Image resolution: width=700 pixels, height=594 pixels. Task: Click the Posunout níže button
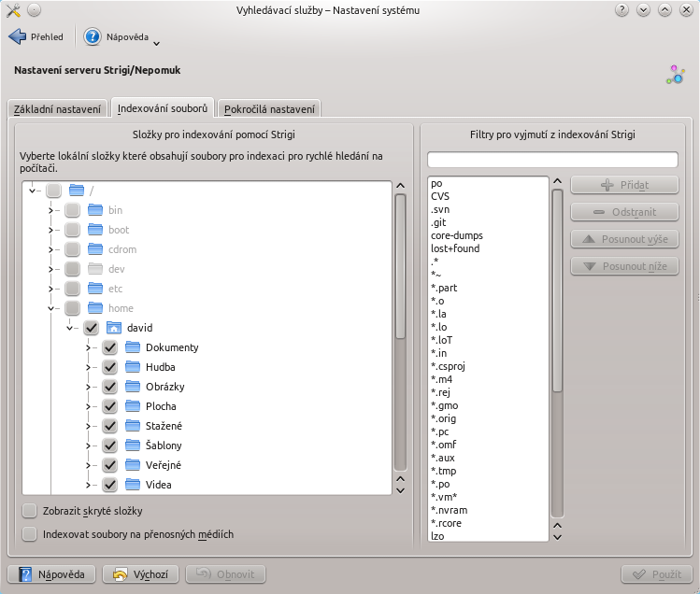[624, 266]
